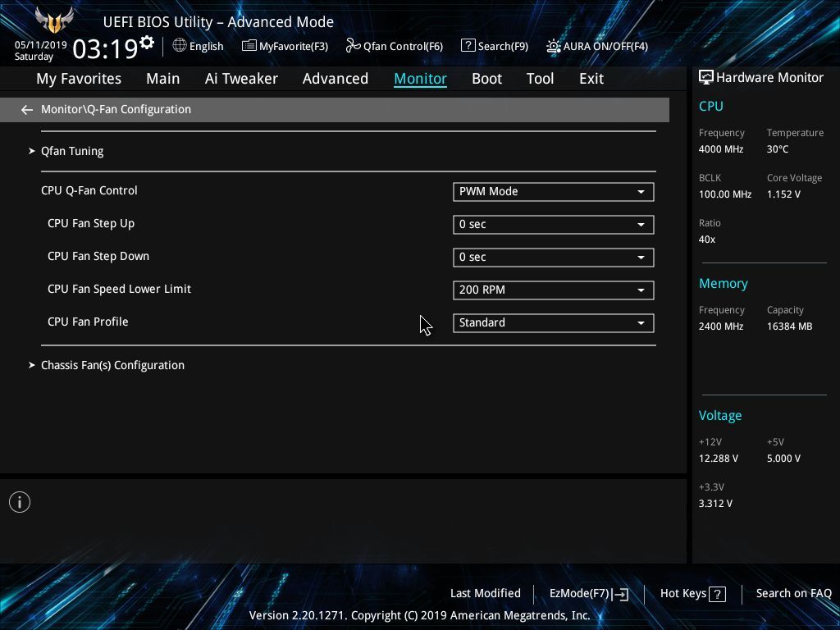
Task: Open CPU Fan Step Up dropdown
Action: 554,225
